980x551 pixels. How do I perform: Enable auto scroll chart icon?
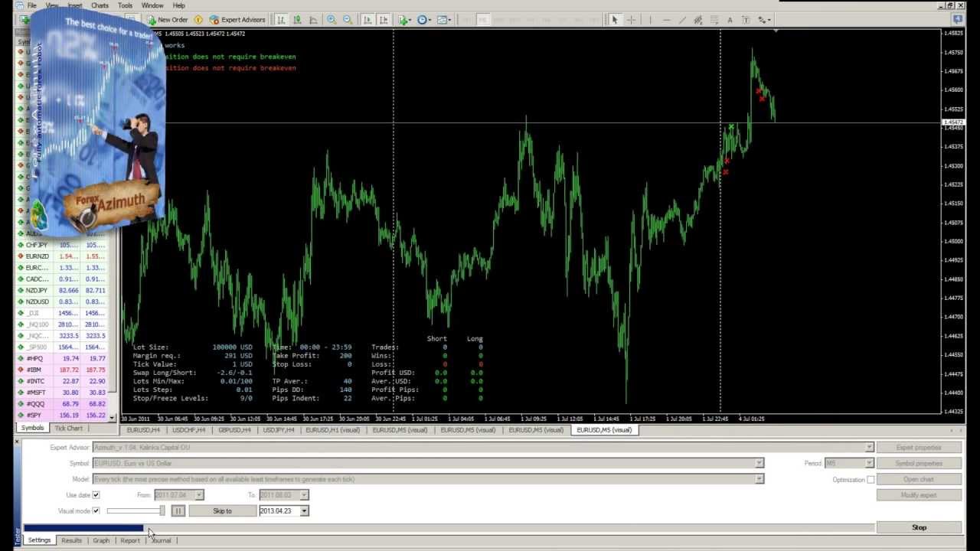click(x=367, y=19)
